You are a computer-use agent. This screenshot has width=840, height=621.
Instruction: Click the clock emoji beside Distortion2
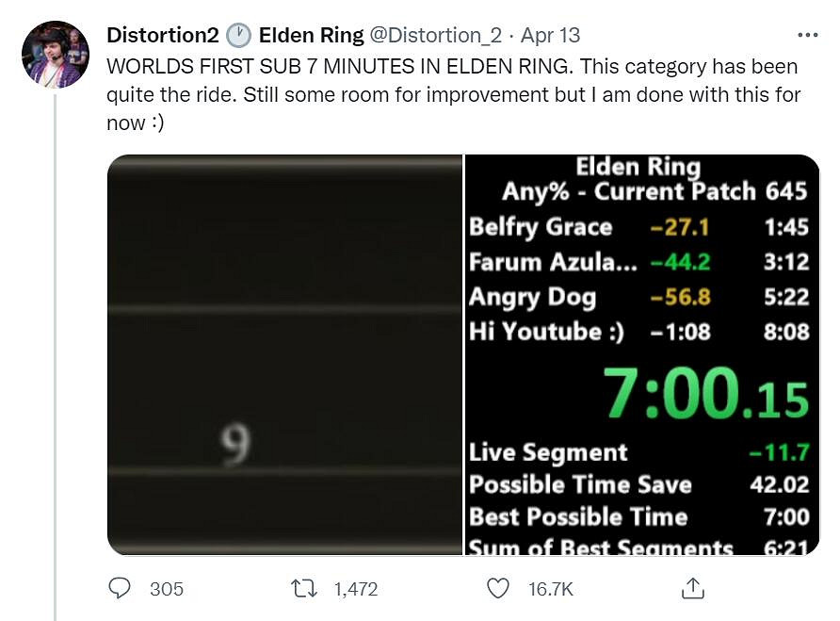pos(239,36)
